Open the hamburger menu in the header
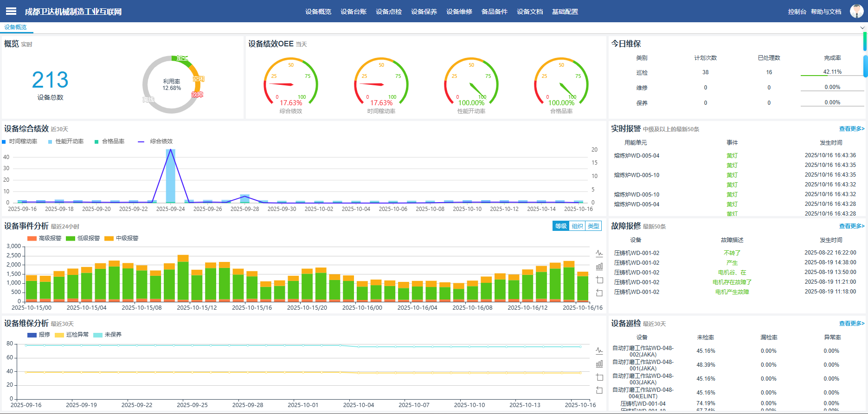 (11, 11)
